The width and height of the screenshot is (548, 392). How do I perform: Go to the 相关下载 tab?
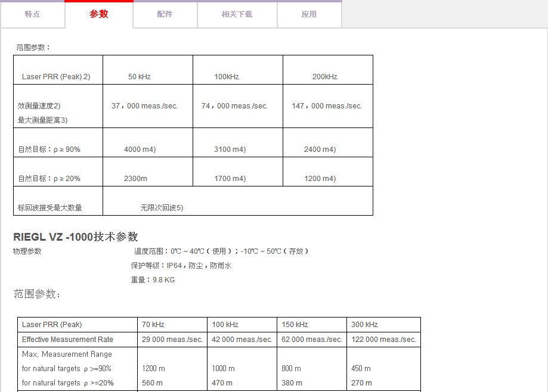(237, 14)
